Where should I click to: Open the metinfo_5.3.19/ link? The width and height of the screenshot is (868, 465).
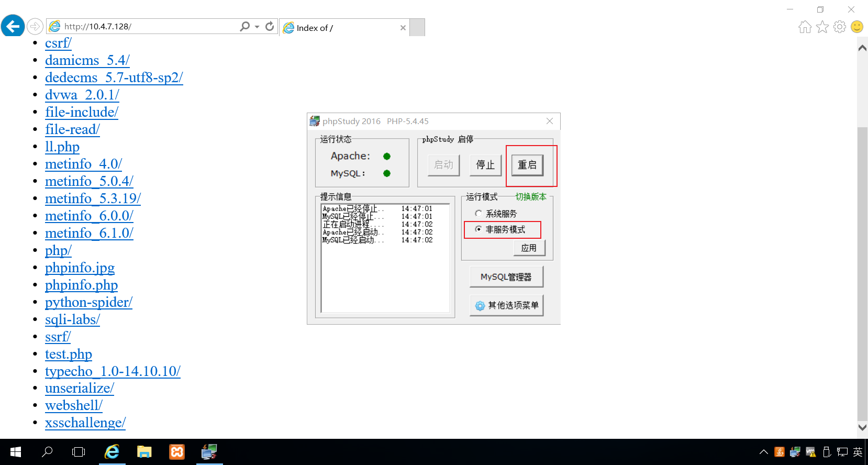tap(93, 198)
